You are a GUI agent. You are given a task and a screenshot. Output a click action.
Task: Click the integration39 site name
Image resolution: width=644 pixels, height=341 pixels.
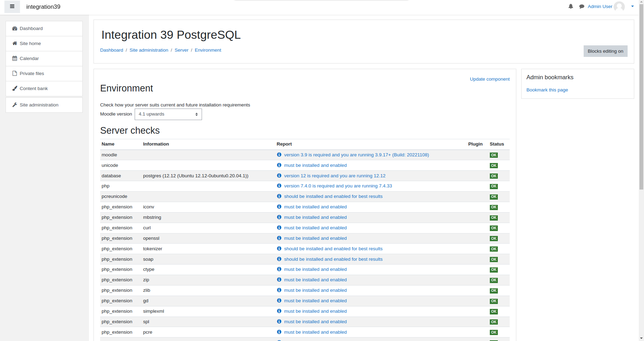pos(43,7)
